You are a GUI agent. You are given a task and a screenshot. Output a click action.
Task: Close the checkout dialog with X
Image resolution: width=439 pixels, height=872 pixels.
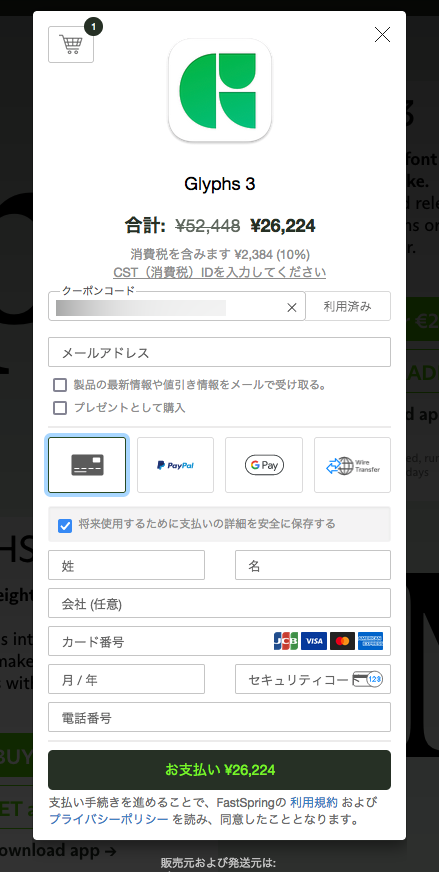pos(382,35)
